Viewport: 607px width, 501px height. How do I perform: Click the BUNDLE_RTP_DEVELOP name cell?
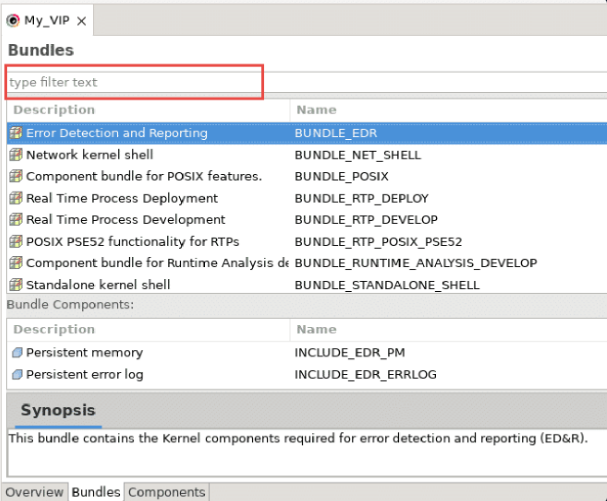366,220
